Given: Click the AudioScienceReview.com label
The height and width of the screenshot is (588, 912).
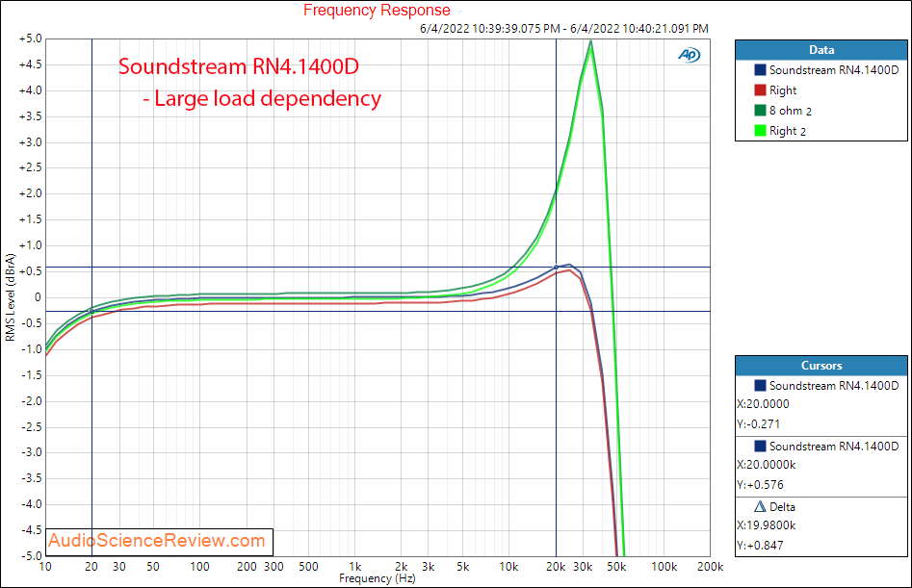Looking at the screenshot, I should [157, 540].
